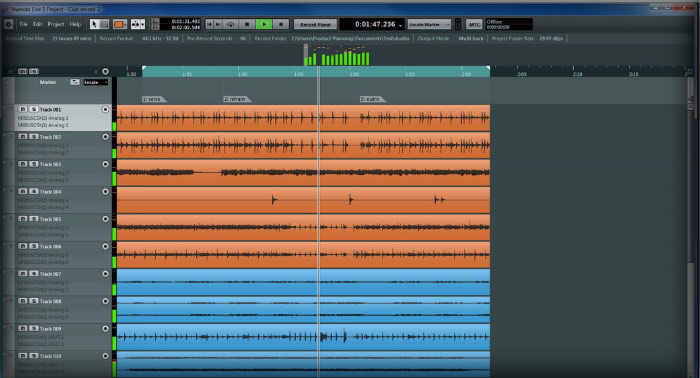
Task: Toggle the MTC sync button
Action: pyautogui.click(x=474, y=24)
